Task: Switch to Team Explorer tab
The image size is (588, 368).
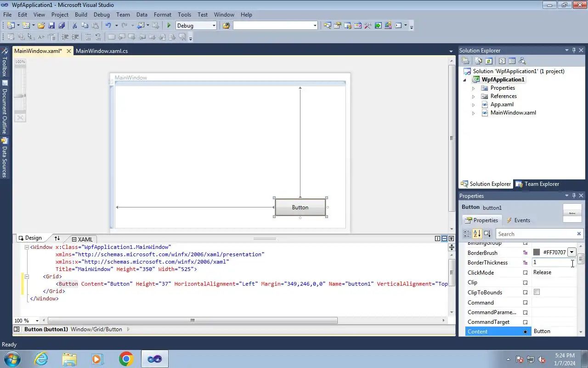Action: pos(537,184)
